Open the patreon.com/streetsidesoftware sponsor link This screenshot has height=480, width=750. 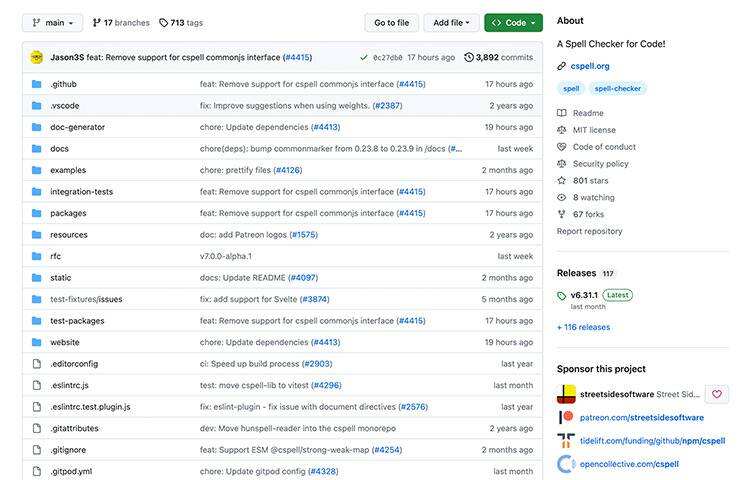click(642, 417)
